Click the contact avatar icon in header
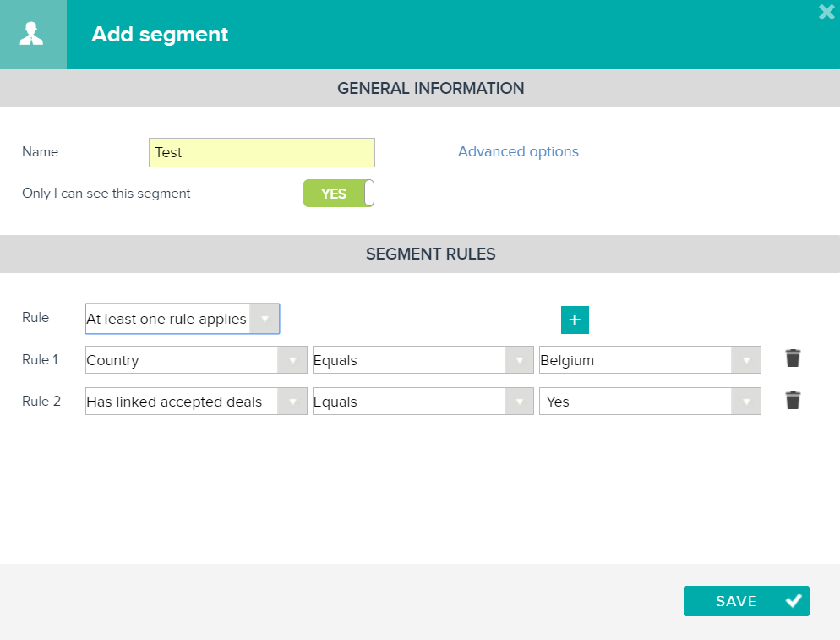 point(33,34)
